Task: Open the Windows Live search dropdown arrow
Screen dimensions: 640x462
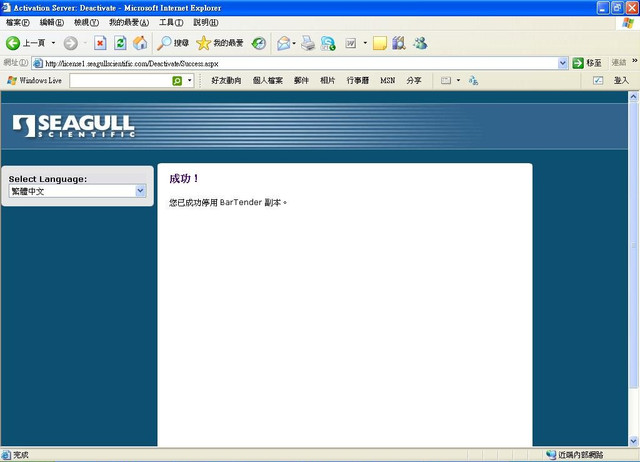Action: point(189,80)
